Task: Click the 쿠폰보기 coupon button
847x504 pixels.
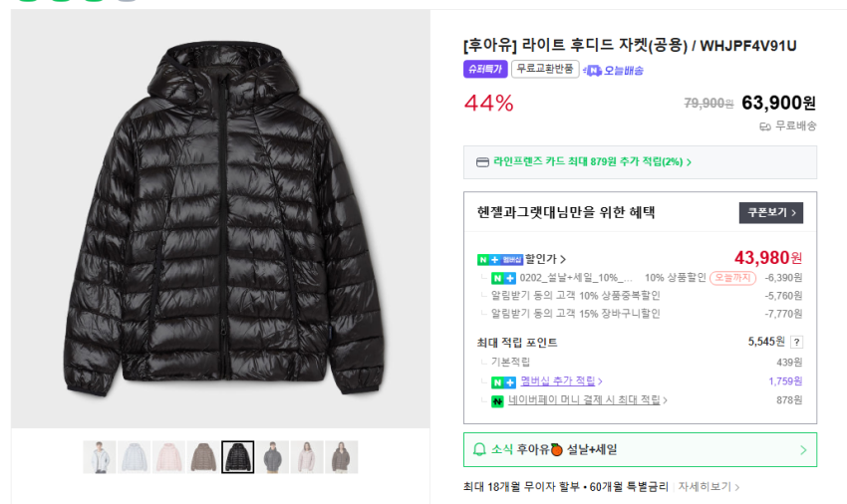Action: pos(770,212)
